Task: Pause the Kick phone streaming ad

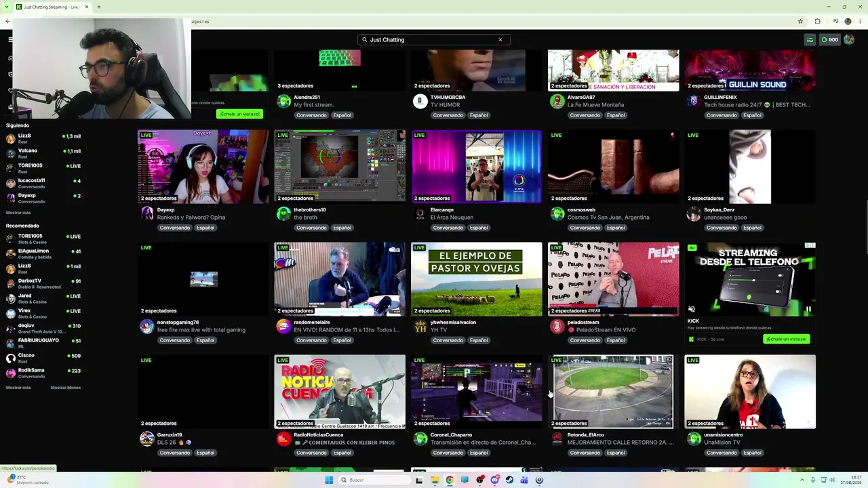Action: (x=808, y=310)
